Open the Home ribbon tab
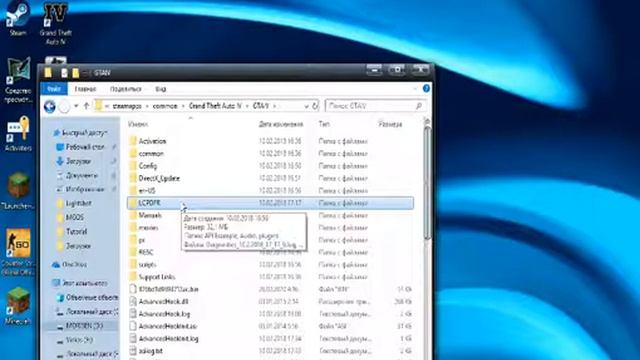Screen dimensions: 640x360 click(85, 89)
